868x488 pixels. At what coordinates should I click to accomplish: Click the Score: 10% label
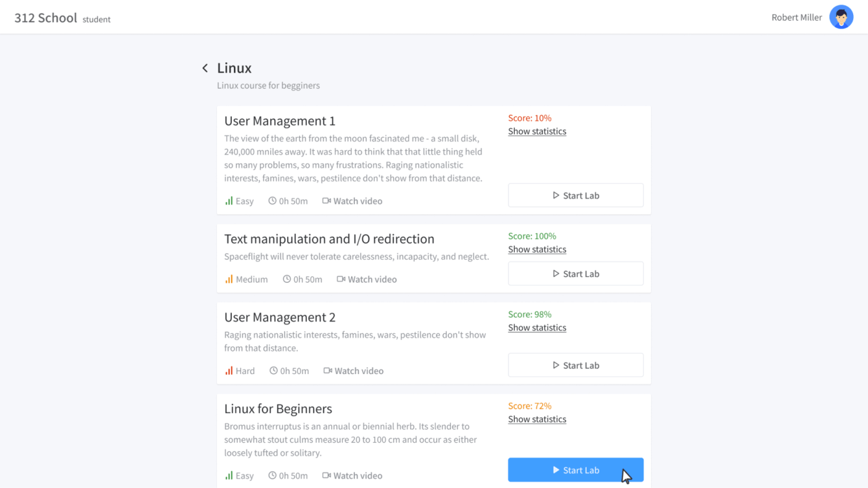coord(530,118)
